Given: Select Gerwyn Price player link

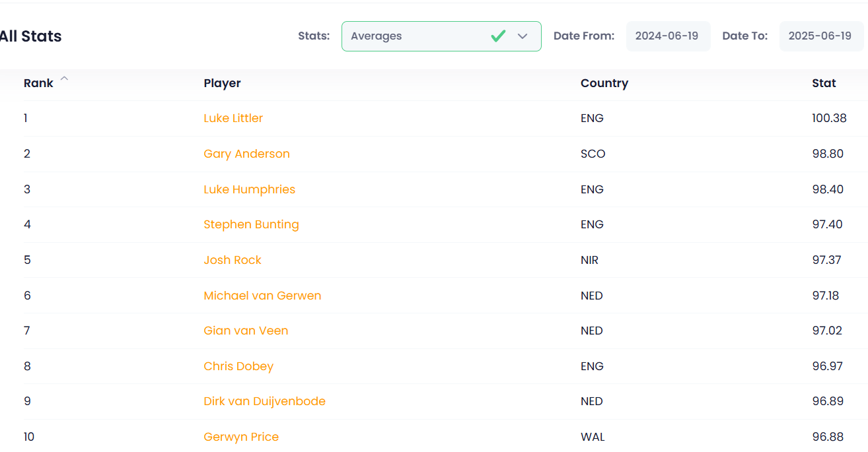Looking at the screenshot, I should click(241, 437).
